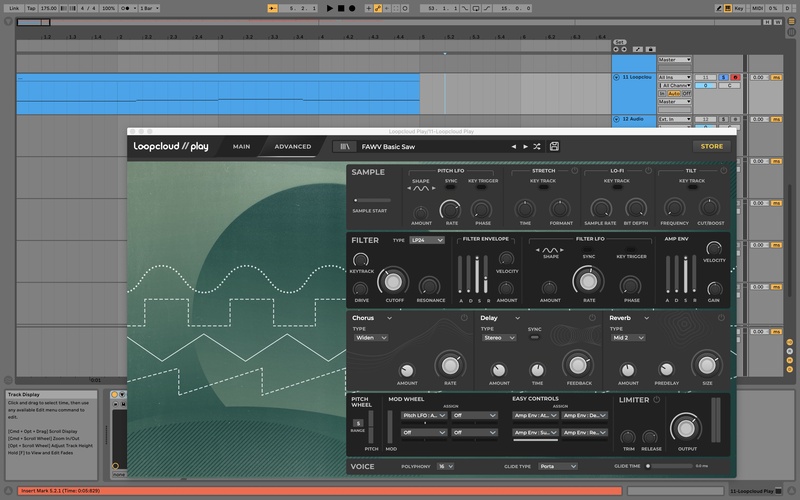800x500 pixels.
Task: Toggle the Reverb effect power button
Action: 721,318
